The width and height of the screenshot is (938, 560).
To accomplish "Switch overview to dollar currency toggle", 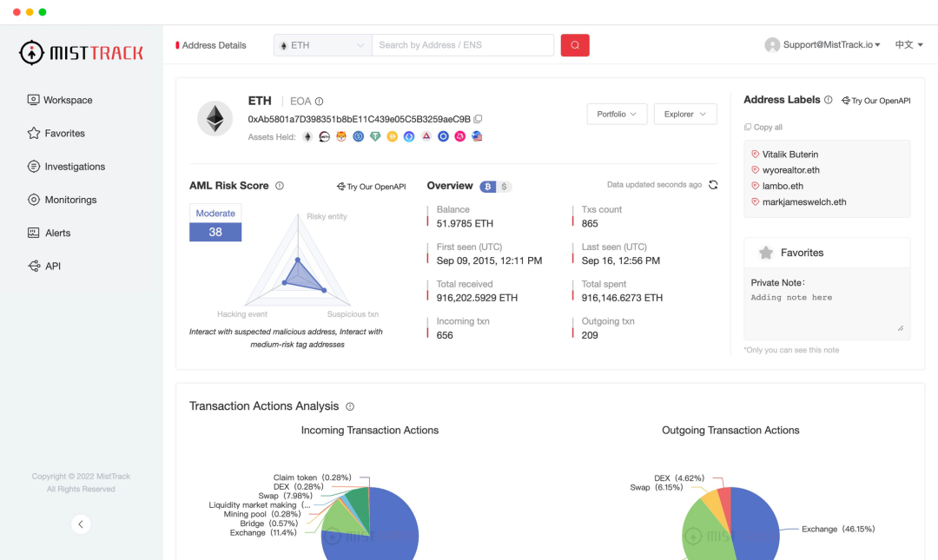I will pyautogui.click(x=505, y=187).
